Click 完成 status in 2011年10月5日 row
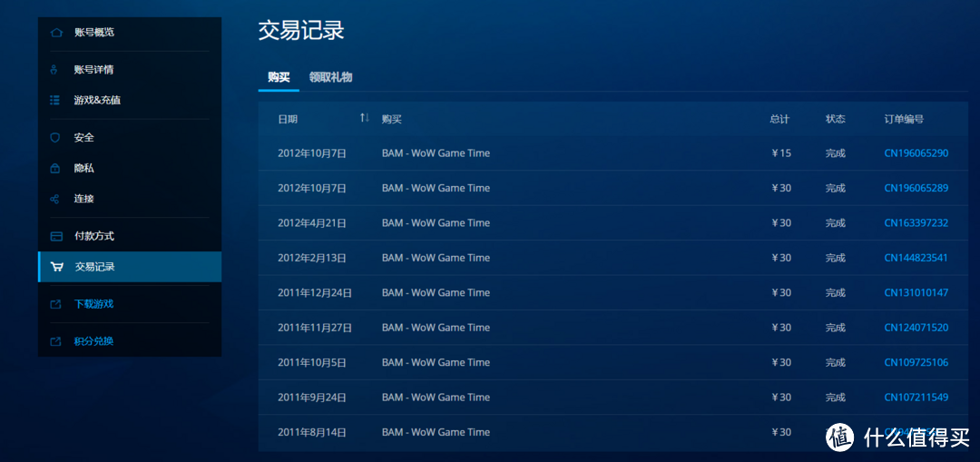Image resolution: width=980 pixels, height=462 pixels. [836, 362]
